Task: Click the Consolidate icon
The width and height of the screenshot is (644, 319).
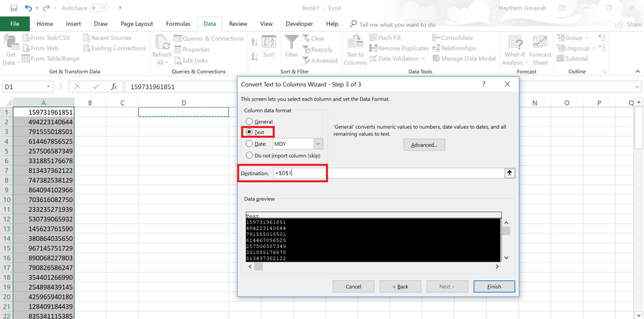Action: click(x=436, y=38)
